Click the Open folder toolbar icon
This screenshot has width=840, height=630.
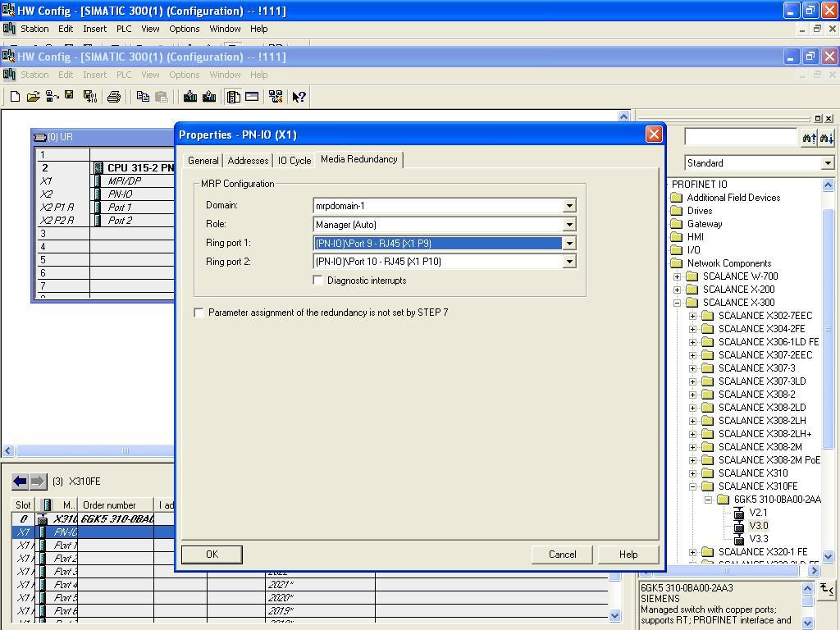(33, 97)
